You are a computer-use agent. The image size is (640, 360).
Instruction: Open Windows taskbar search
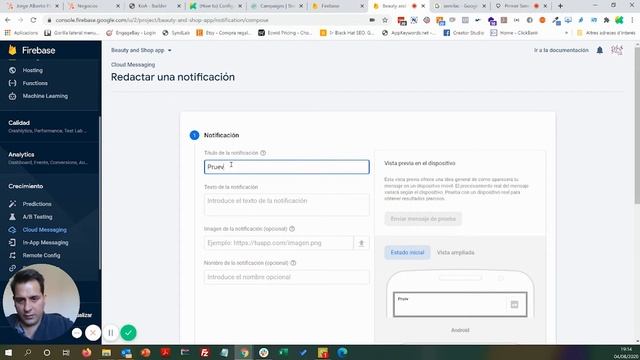click(x=28, y=352)
